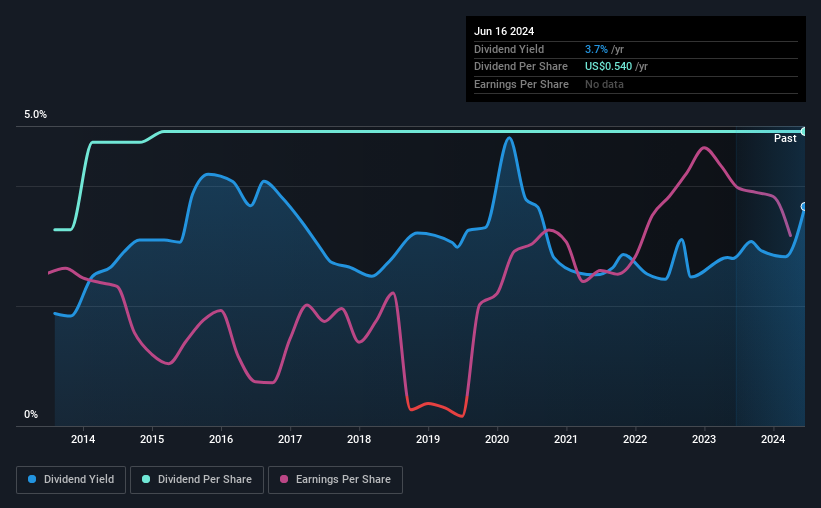This screenshot has width=821, height=508.
Task: Toggle the Earnings Per Share legend button
Action: point(335,480)
